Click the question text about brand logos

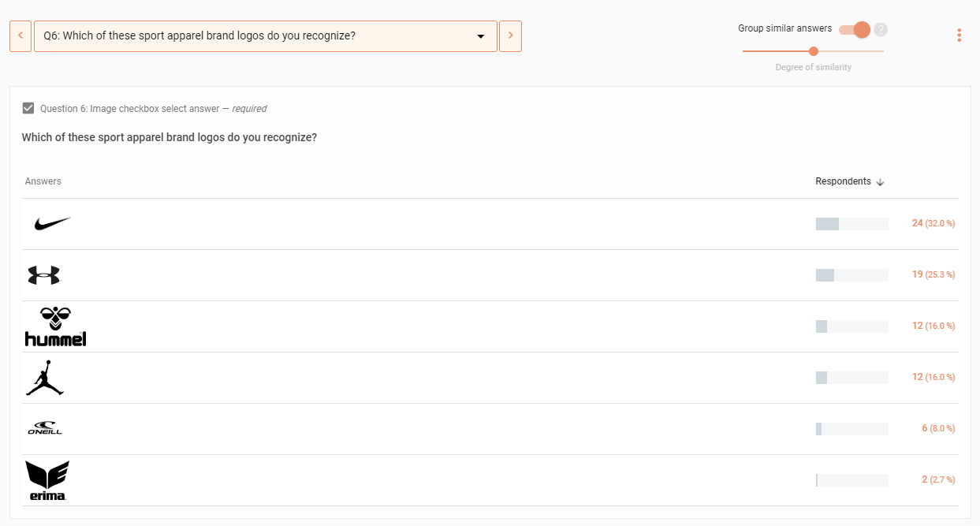(x=170, y=137)
